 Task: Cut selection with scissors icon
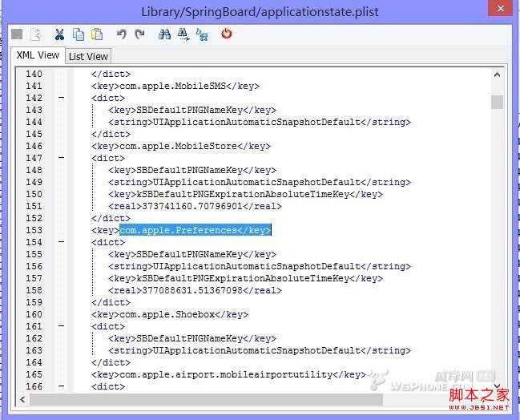point(59,34)
